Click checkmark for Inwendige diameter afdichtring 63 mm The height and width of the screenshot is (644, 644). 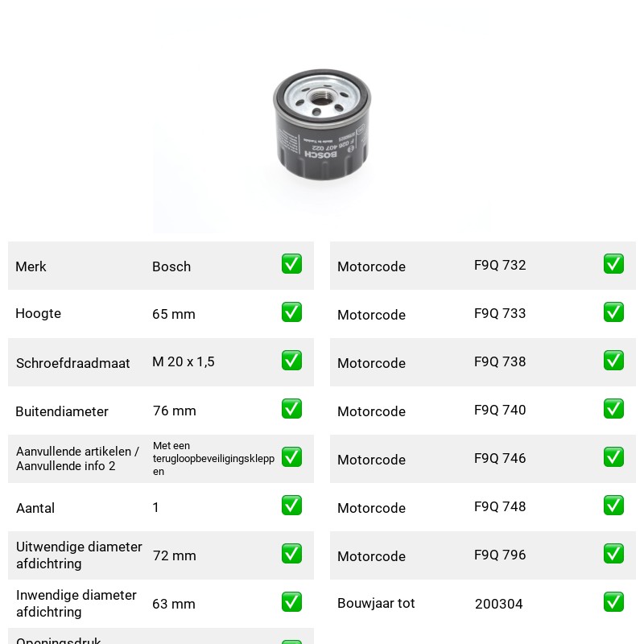291,601
